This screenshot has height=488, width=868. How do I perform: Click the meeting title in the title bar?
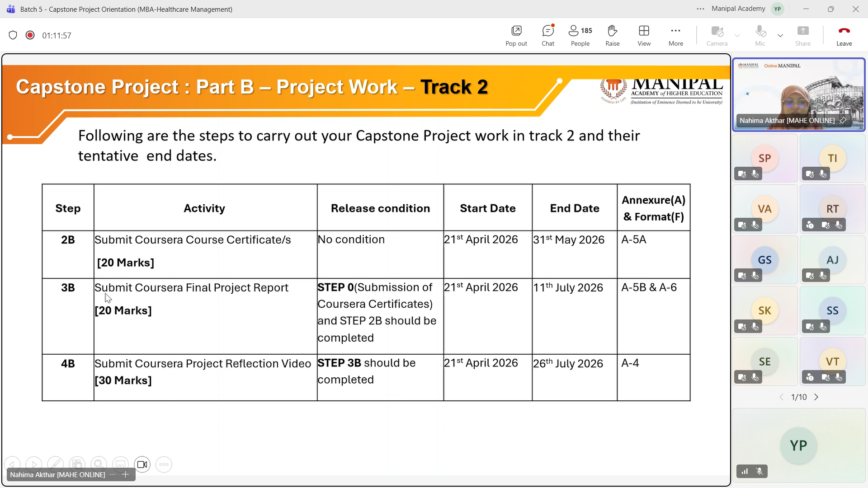[126, 9]
